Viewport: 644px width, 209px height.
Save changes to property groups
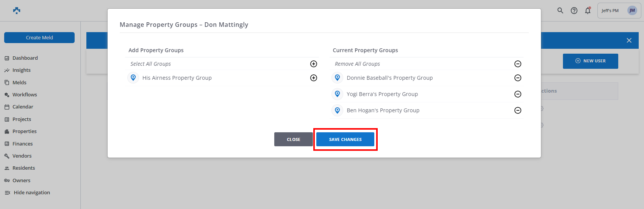(345, 139)
